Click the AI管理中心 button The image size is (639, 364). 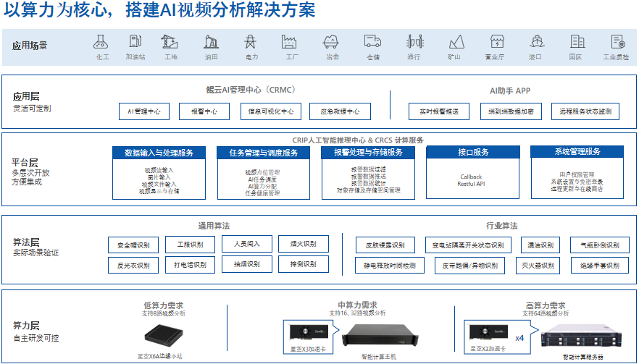click(144, 112)
